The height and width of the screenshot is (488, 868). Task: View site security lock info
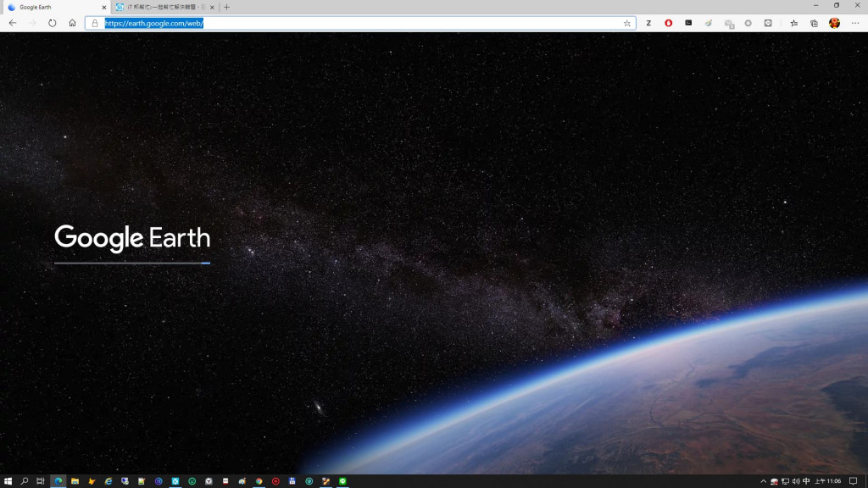95,23
